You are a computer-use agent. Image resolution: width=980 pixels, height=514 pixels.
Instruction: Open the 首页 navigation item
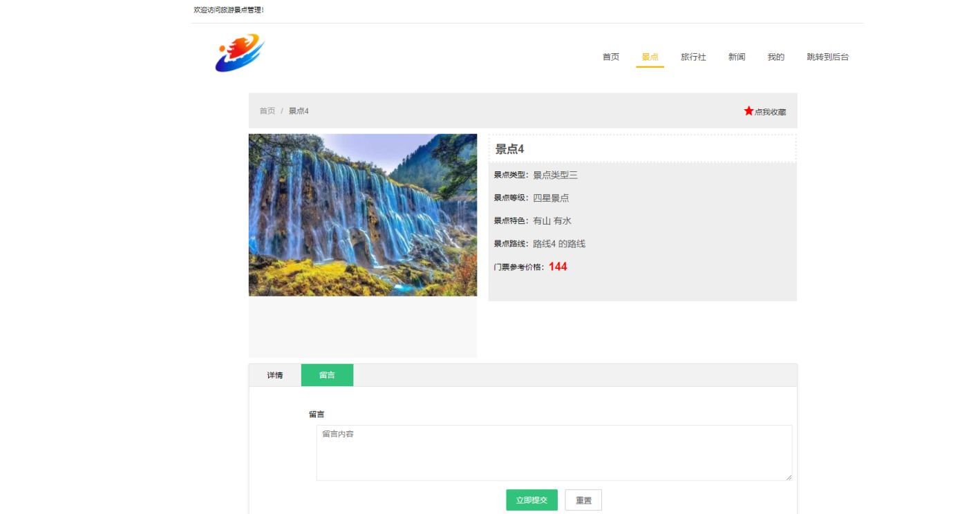pos(611,57)
